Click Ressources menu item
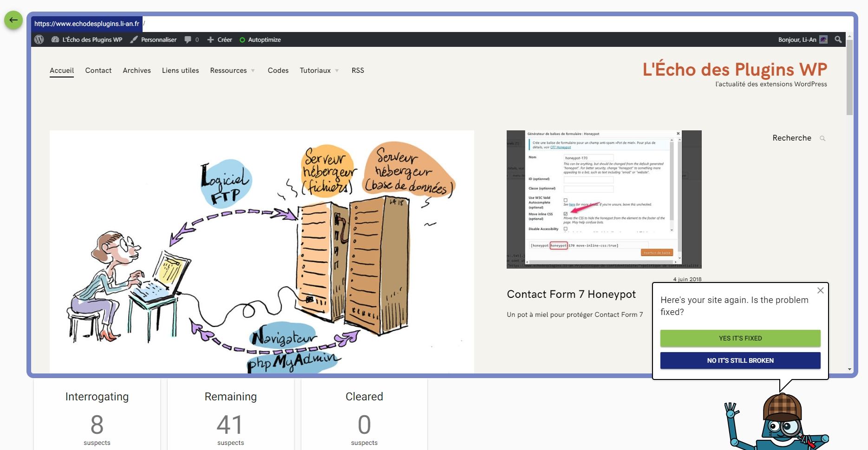Image resolution: width=868 pixels, height=450 pixels. click(228, 71)
